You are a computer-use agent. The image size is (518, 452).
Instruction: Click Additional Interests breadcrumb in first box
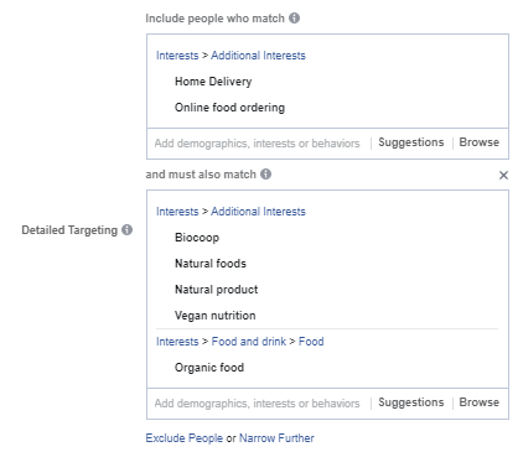click(258, 55)
